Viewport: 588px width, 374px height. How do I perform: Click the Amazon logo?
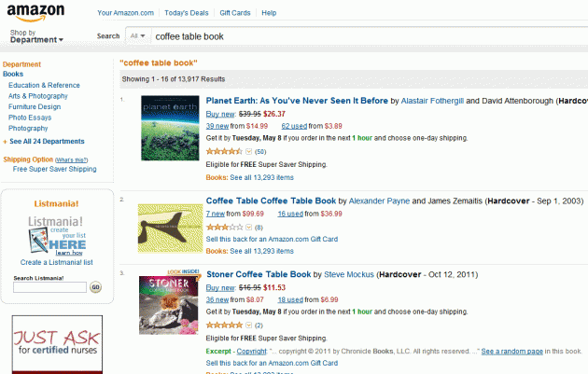[35, 12]
